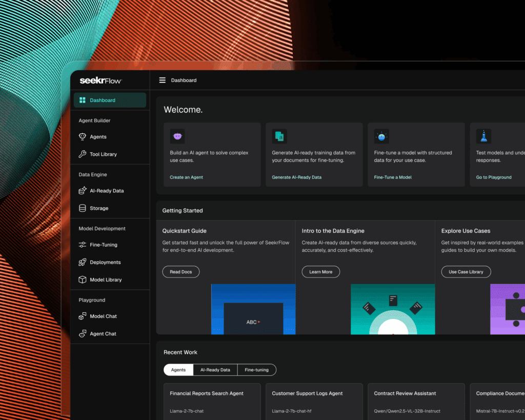Open the Use Case Library
This screenshot has height=420, width=525.
pyautogui.click(x=466, y=272)
